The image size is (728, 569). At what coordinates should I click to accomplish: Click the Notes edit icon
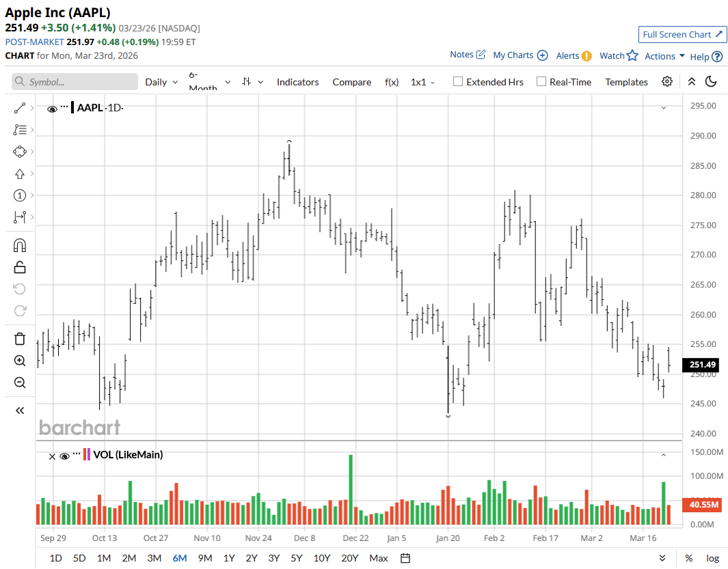pos(481,54)
